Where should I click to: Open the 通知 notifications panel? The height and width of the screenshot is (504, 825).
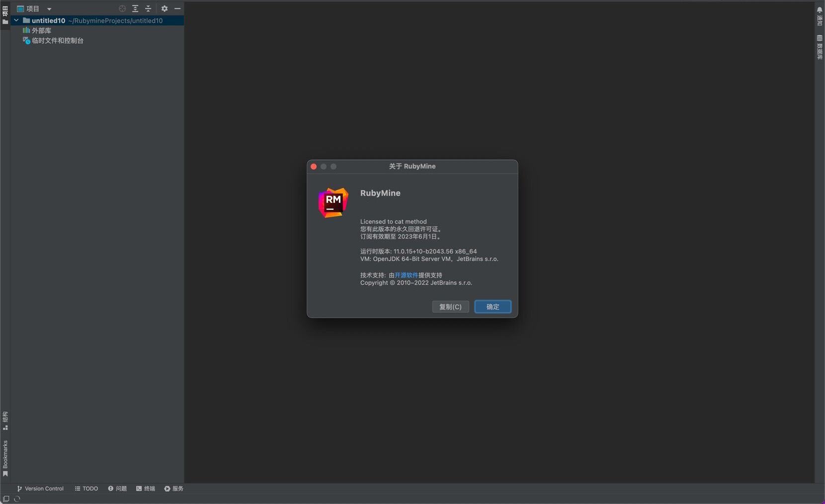[820, 16]
